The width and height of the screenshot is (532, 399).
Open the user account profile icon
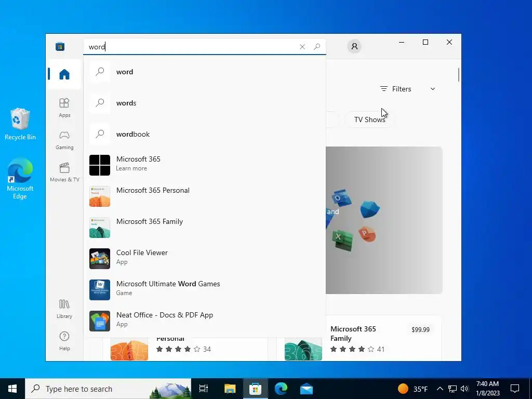coord(354,46)
